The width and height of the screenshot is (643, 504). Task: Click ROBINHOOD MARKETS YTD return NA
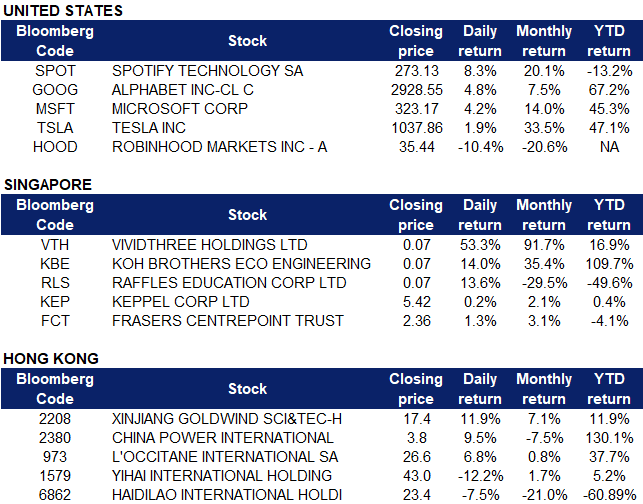click(609, 147)
